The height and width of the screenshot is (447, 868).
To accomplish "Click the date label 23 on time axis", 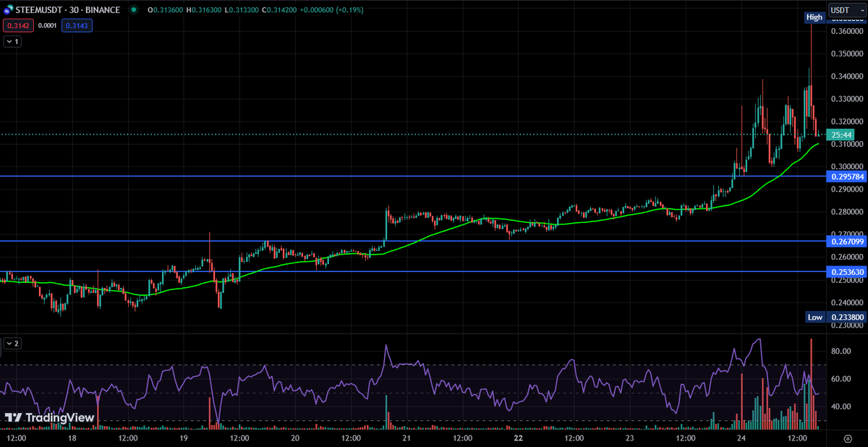I will (x=629, y=438).
